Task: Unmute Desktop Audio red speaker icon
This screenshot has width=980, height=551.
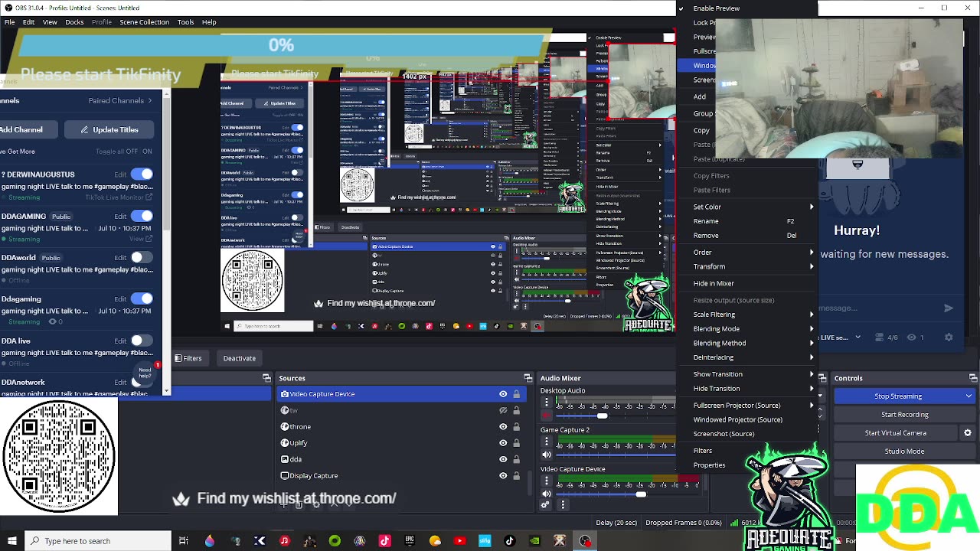Action: click(x=547, y=416)
